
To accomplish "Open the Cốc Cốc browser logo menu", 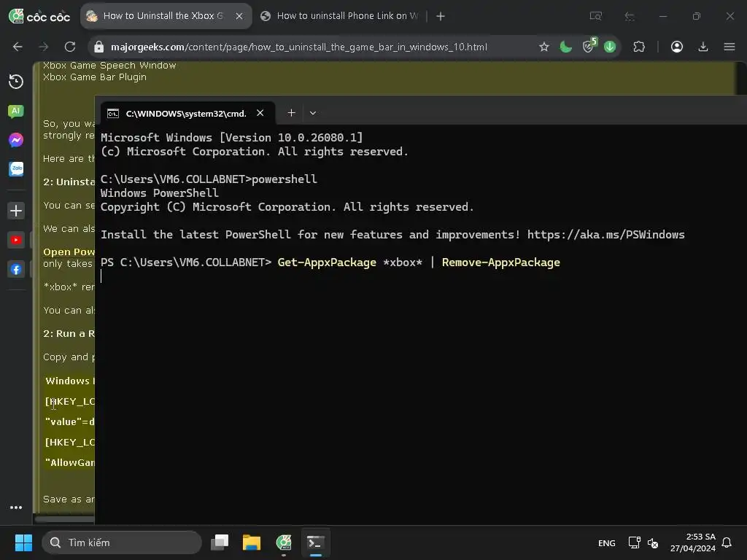I will pos(39,16).
